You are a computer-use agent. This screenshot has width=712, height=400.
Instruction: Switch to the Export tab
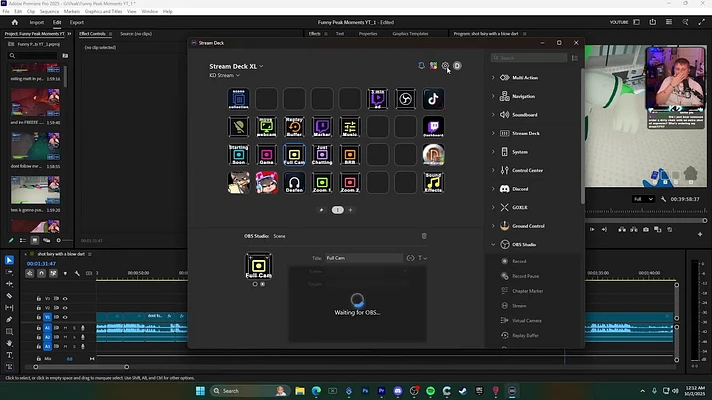pyautogui.click(x=77, y=22)
